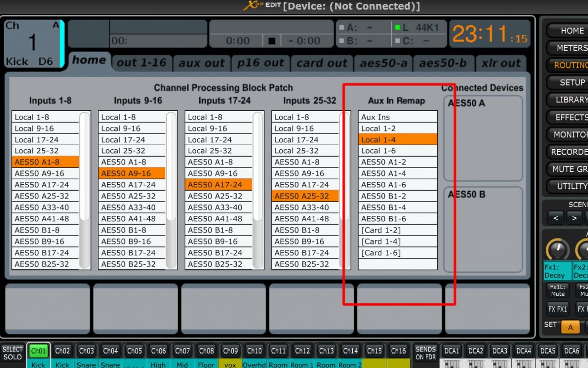Open the LIBRARY view
Screen dimensions: 588x368
pos(568,100)
